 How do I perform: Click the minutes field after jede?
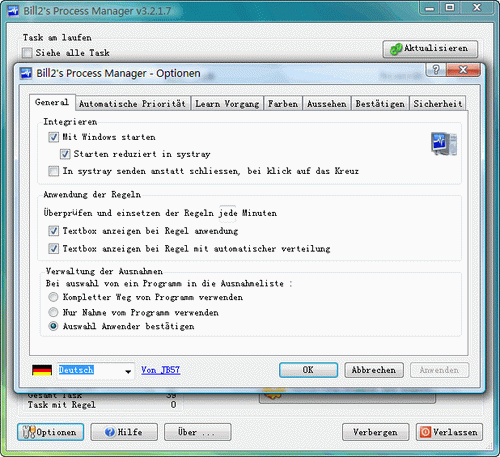point(228,213)
